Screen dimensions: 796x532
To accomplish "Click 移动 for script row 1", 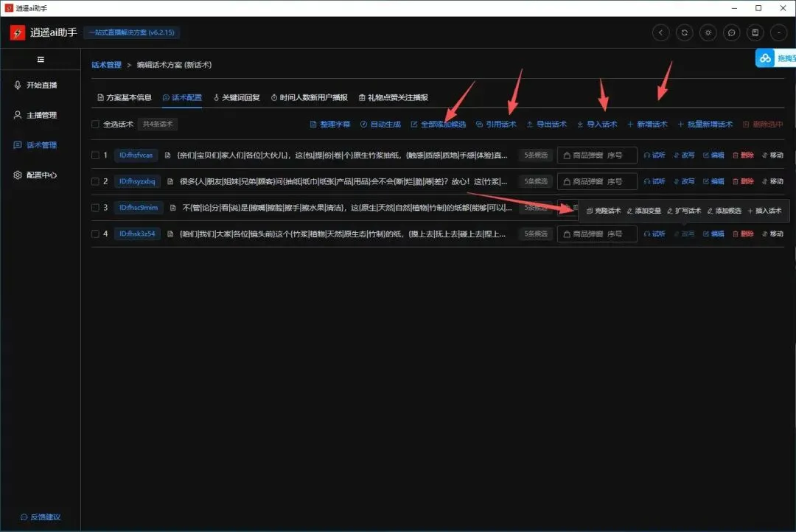I will click(x=772, y=155).
